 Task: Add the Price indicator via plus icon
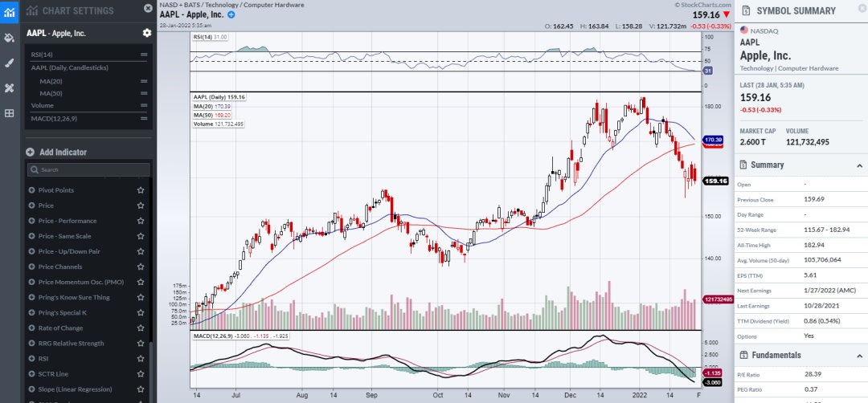click(31, 206)
